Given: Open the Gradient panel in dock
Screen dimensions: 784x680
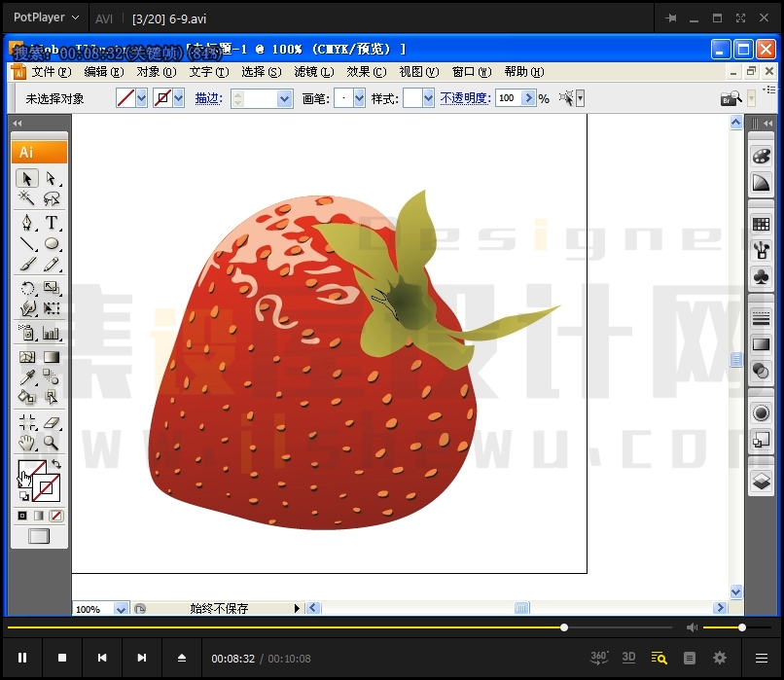Looking at the screenshot, I should click(761, 344).
